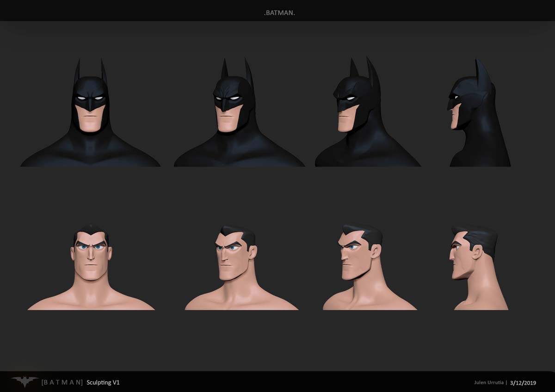Select the front-view Bruce Wayne head render
This screenshot has height=392, width=555.
point(91,263)
